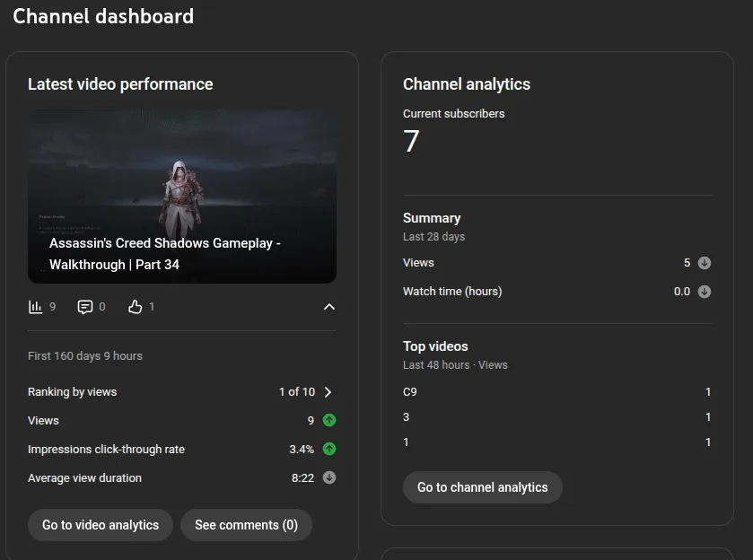Click the comments speech bubble icon
This screenshot has width=753, height=560.
pos(85,306)
